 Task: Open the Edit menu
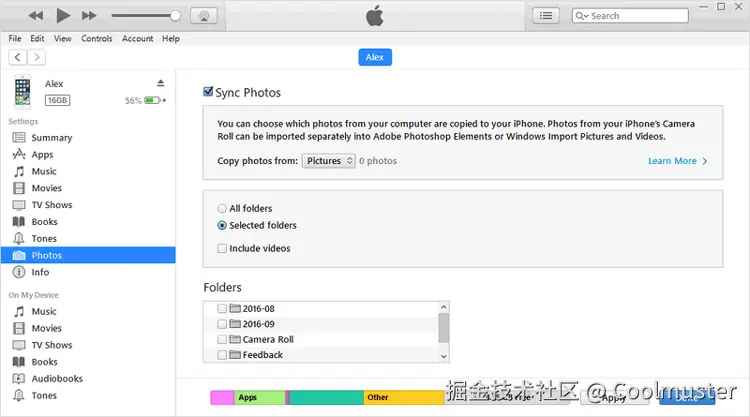click(x=37, y=39)
